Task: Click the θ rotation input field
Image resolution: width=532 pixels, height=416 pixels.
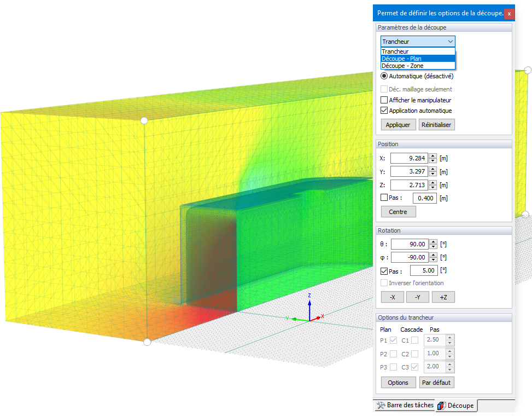Action: click(x=410, y=244)
